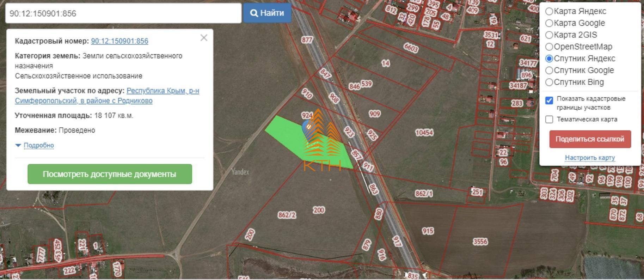
Task: Select Карта Google map layer
Action: [549, 23]
